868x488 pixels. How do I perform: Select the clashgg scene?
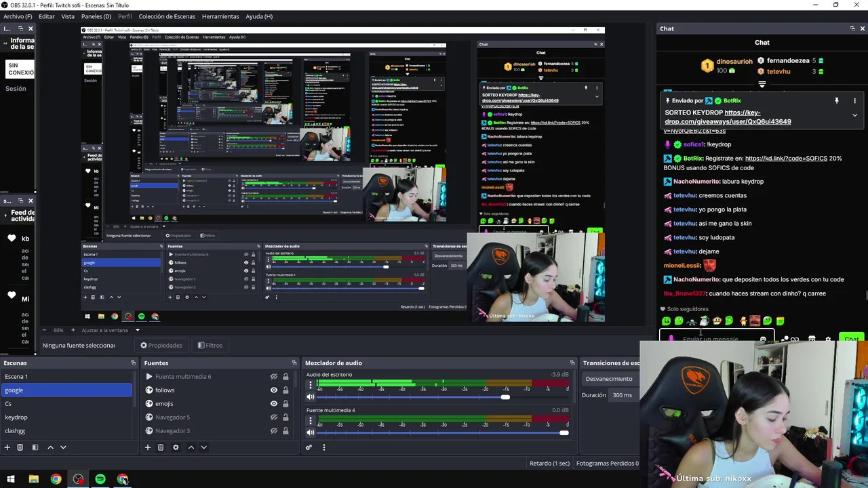(x=66, y=430)
